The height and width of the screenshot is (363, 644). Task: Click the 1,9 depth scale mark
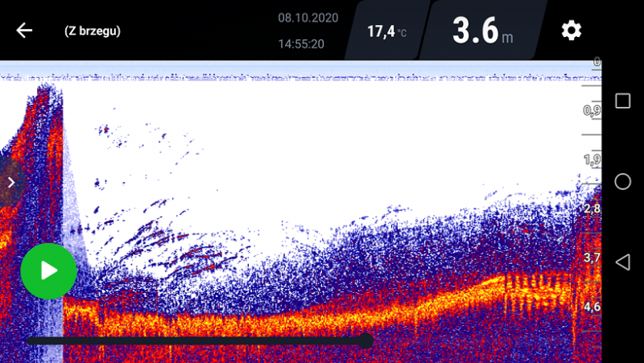[x=592, y=159]
